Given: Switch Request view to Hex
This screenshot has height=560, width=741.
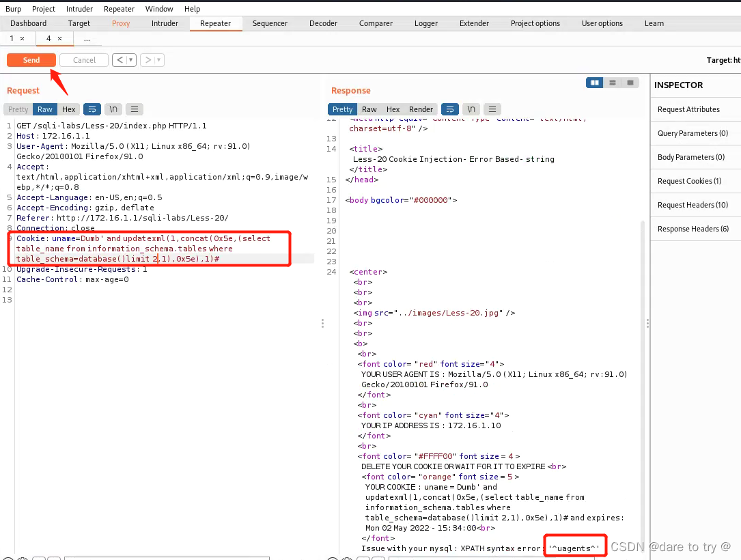Looking at the screenshot, I should (x=68, y=109).
